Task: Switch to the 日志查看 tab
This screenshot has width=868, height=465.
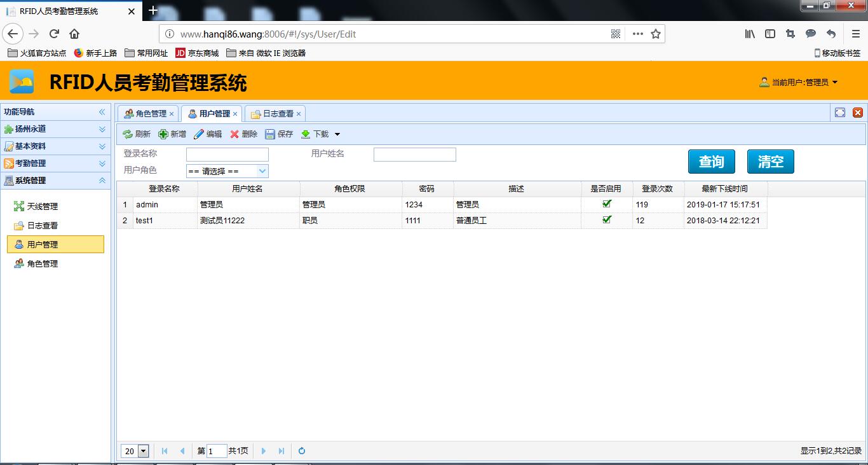Action: 273,114
